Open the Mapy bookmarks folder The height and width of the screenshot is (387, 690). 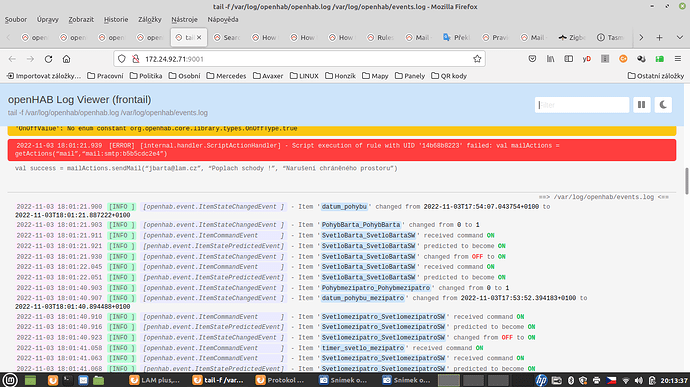pyautogui.click(x=375, y=76)
